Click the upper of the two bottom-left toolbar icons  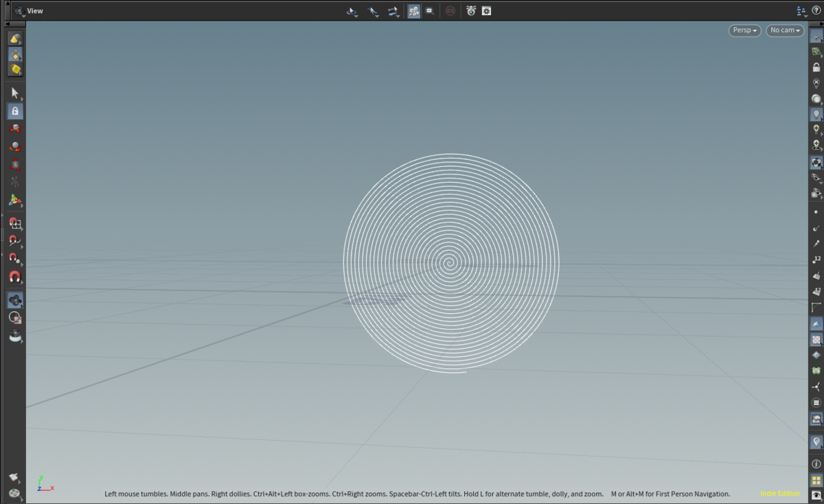pos(14,477)
